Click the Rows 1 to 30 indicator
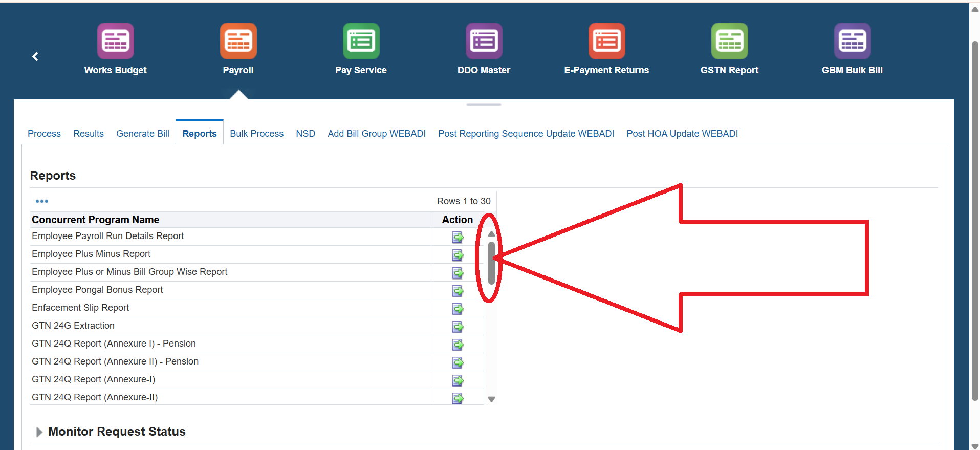 coord(464,201)
